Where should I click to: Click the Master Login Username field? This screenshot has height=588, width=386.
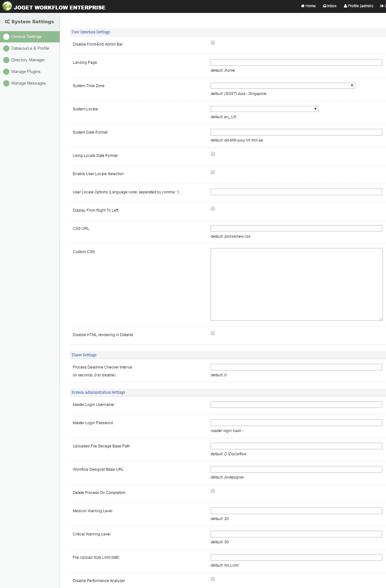296,405
